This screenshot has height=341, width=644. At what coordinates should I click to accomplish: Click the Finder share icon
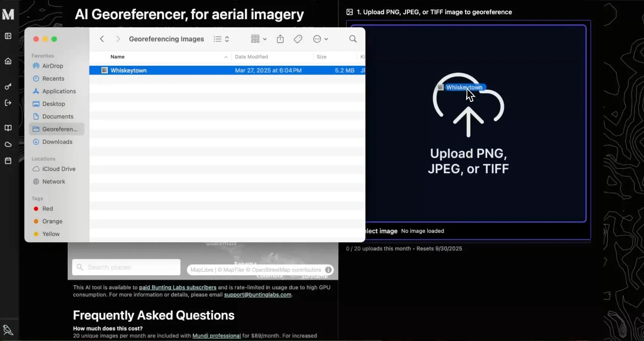point(280,39)
